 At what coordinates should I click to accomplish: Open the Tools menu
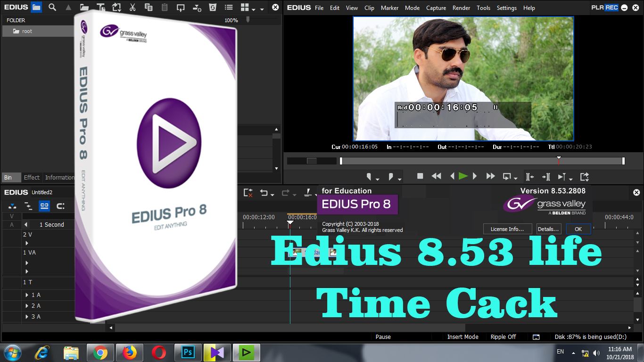(x=484, y=8)
